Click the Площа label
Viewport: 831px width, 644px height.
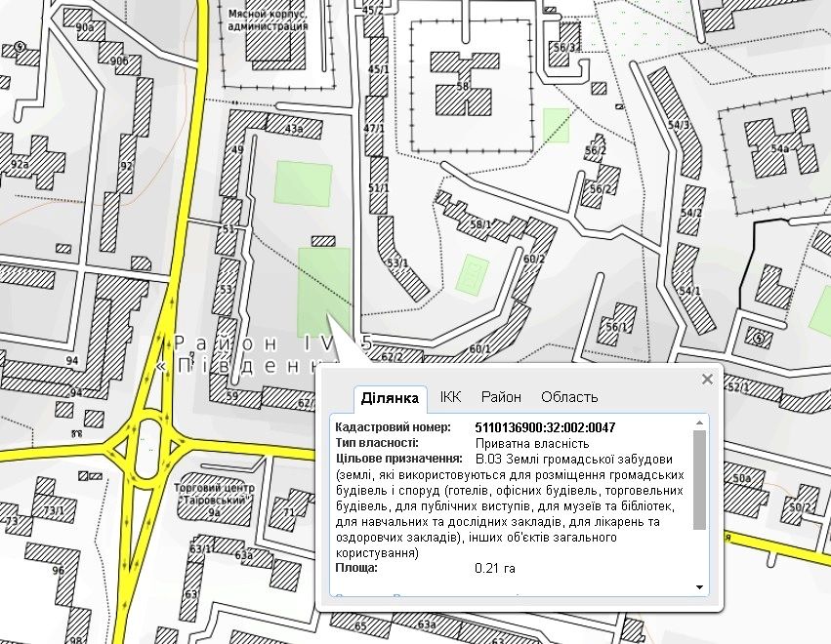[356, 568]
